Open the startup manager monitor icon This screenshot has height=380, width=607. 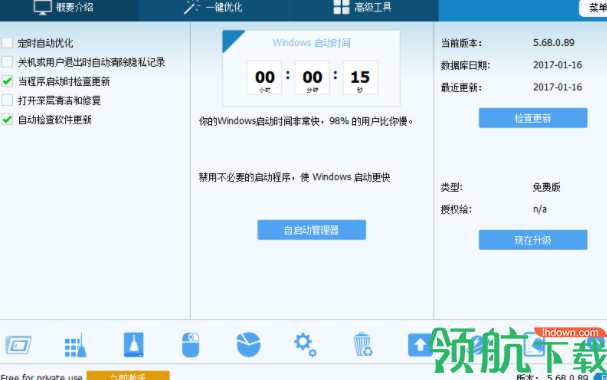tap(18, 345)
